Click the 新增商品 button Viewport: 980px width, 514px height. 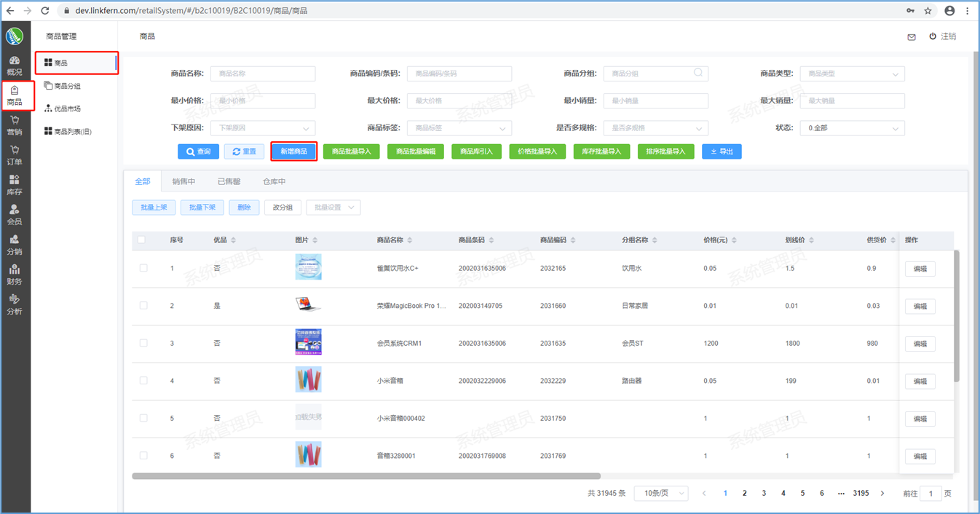point(293,151)
